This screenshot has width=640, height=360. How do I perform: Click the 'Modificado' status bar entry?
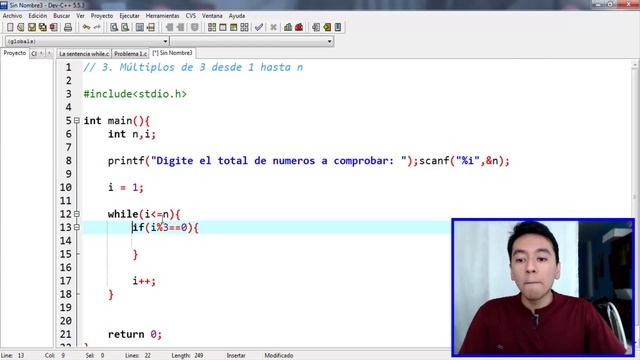[x=279, y=356]
